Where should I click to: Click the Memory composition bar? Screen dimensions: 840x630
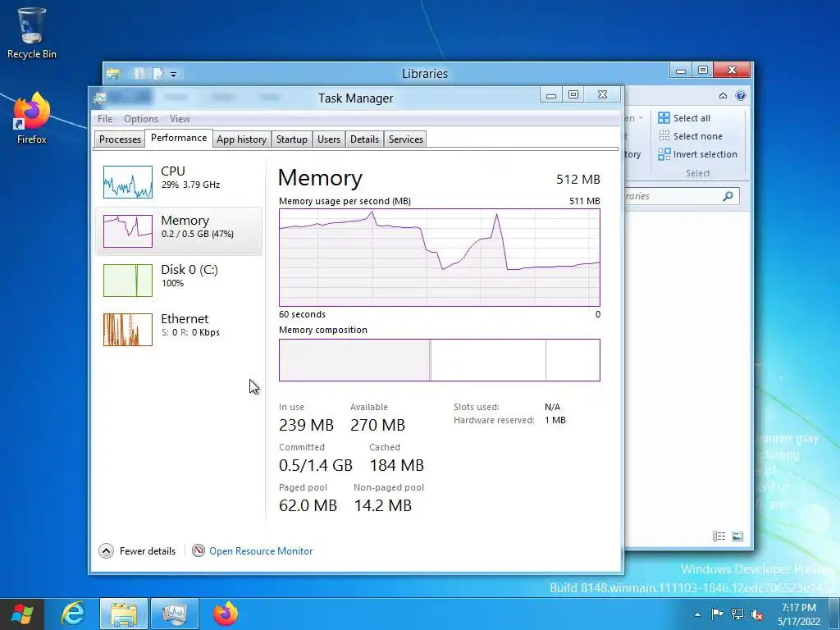pyautogui.click(x=440, y=360)
